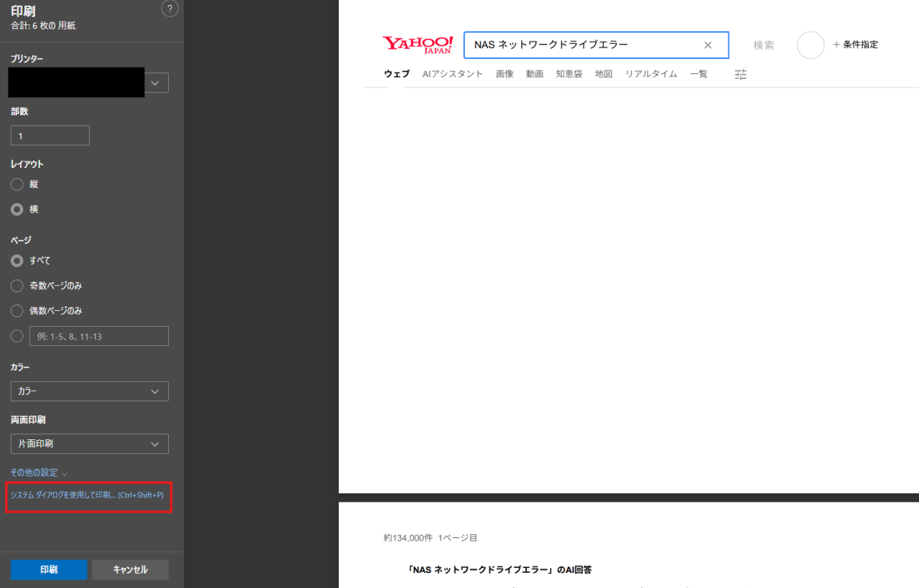Open the search filter sliders icon
The image size is (919, 588).
pyautogui.click(x=740, y=74)
